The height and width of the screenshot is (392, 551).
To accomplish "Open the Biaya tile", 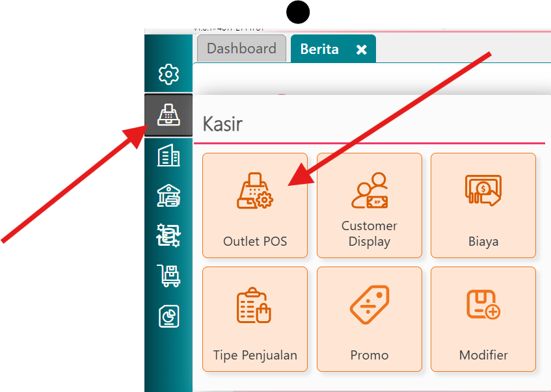I will 483,205.
